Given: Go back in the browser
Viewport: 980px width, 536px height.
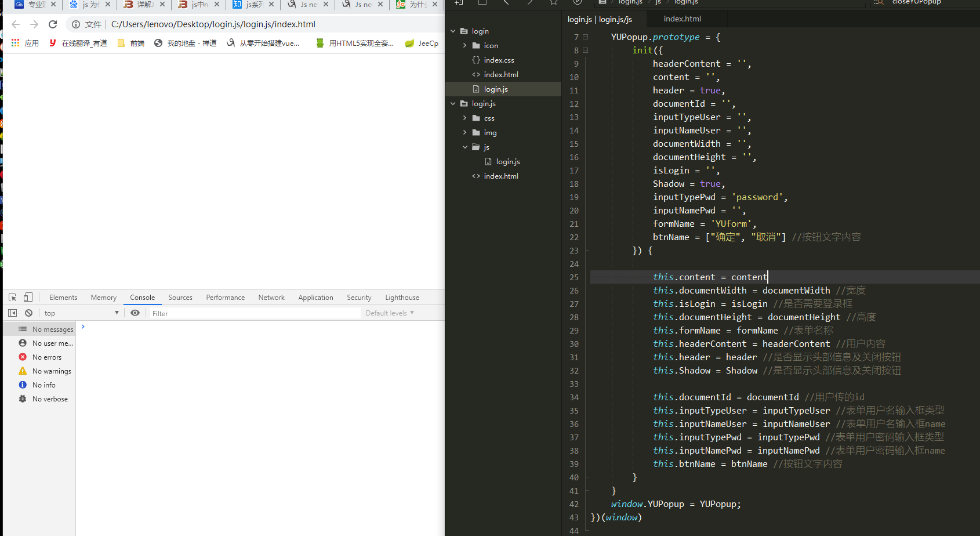Looking at the screenshot, I should (x=16, y=24).
